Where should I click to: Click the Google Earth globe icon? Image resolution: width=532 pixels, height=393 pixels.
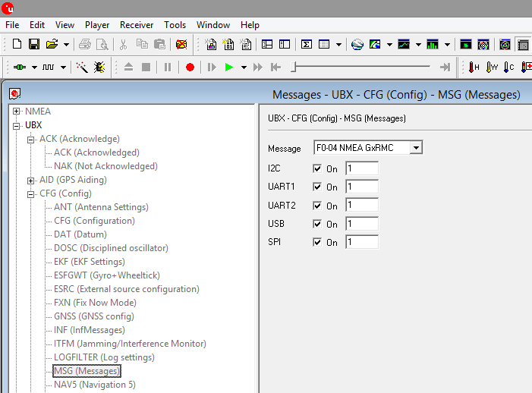(x=357, y=45)
